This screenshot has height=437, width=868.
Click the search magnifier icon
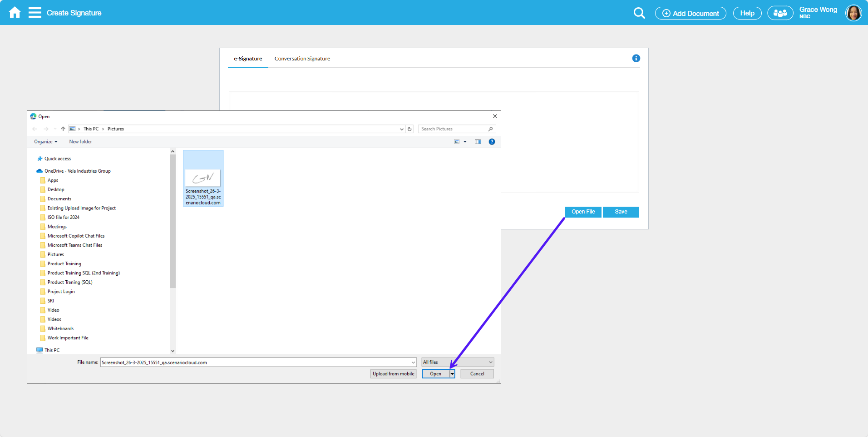point(639,13)
